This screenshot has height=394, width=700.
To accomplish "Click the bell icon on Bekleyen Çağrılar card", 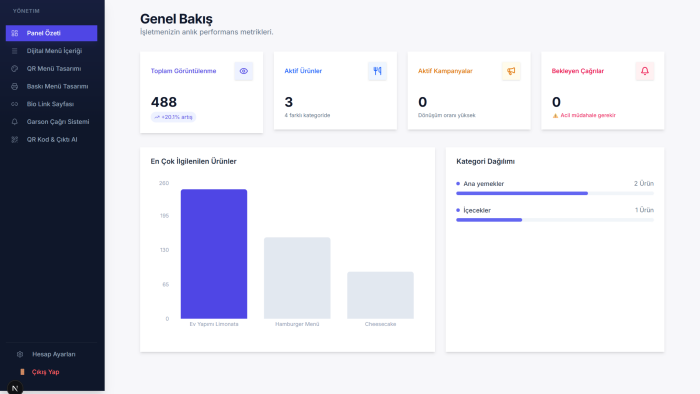I will (645, 71).
